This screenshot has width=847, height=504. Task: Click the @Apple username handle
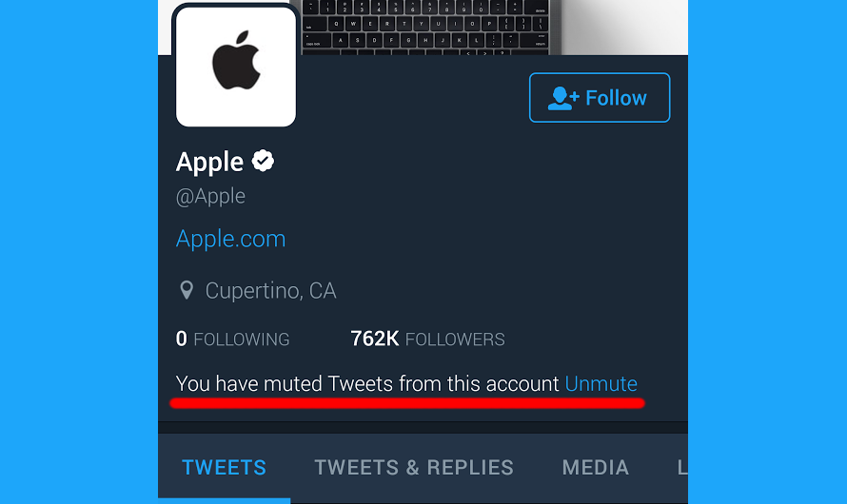click(x=210, y=196)
